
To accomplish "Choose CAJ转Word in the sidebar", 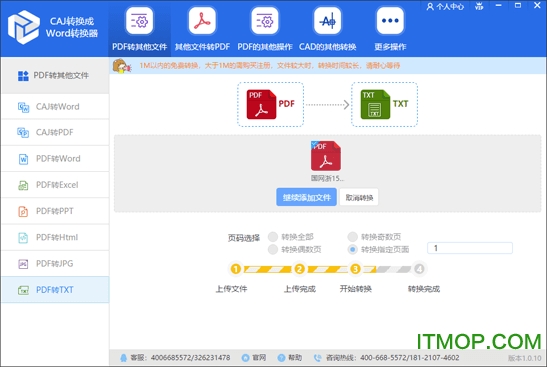I will pyautogui.click(x=55, y=106).
